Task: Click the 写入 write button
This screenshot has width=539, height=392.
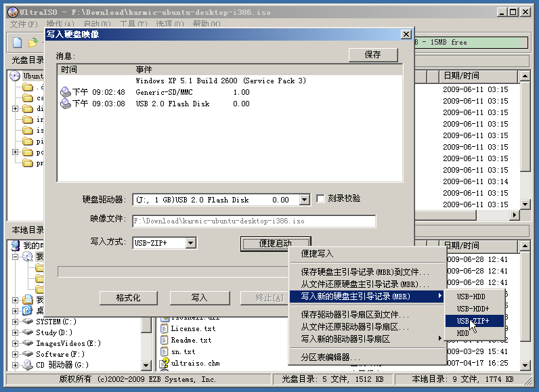Action: [199, 298]
